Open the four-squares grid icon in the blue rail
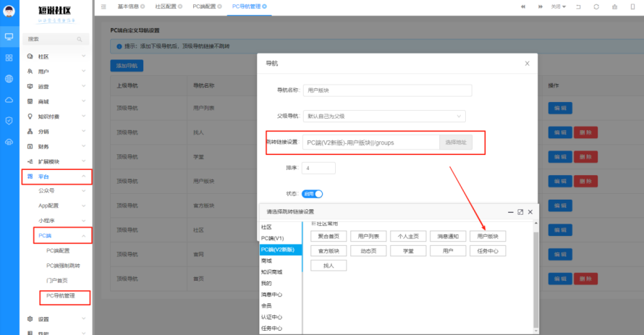Screen dimensions: 644x335 [9, 58]
